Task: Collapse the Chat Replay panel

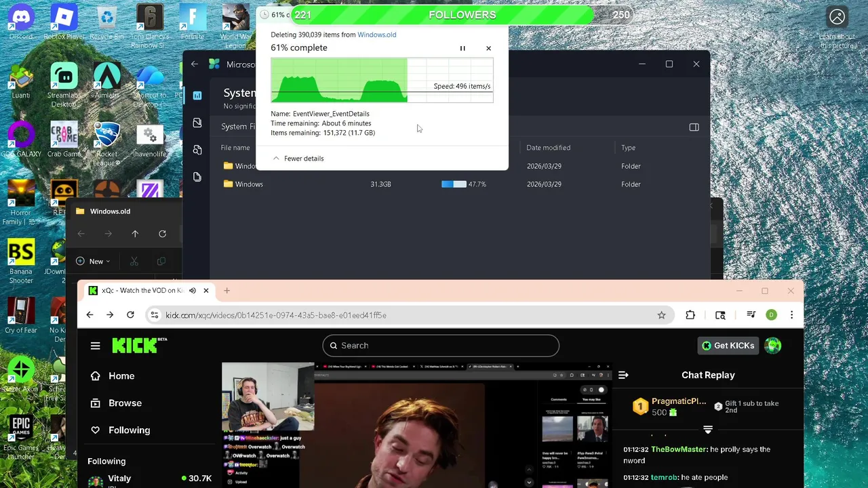Action: point(623,375)
